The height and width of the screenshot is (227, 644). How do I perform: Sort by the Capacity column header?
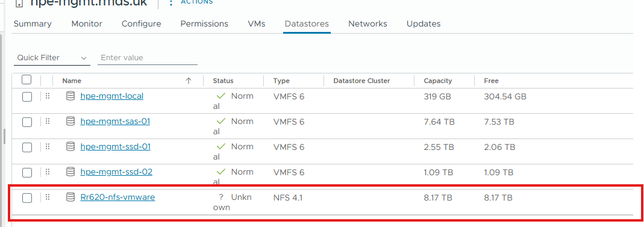coord(438,81)
